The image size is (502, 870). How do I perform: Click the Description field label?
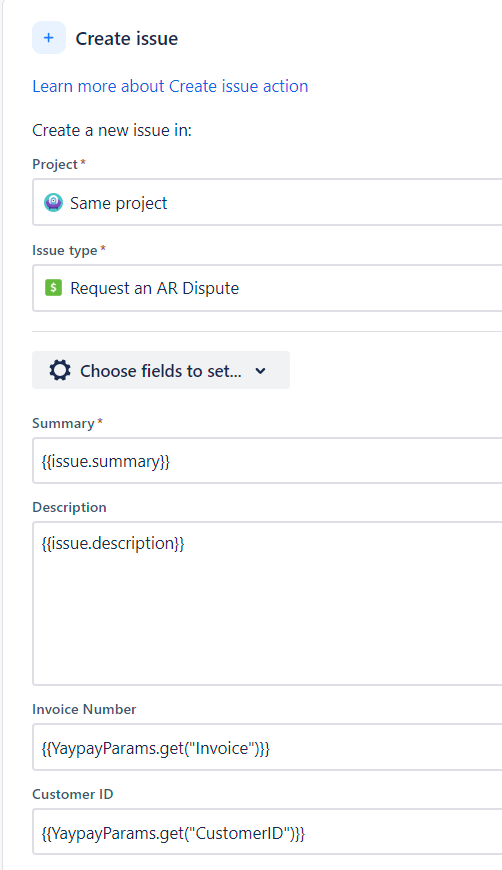pyautogui.click(x=69, y=507)
